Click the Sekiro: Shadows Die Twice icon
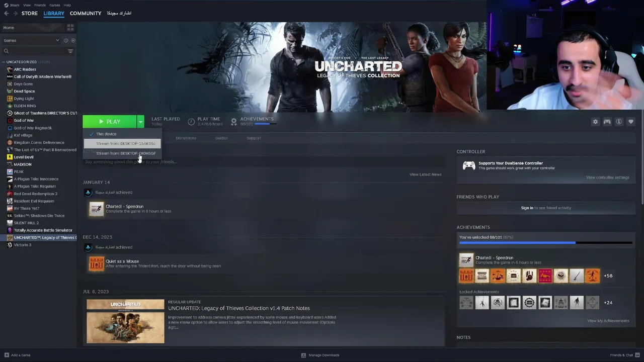 coord(10,216)
